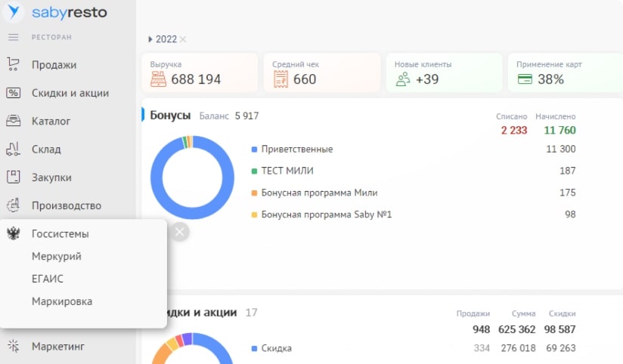Choose Маркировка in the flyout menu
The image size is (623, 364).
[x=62, y=301]
